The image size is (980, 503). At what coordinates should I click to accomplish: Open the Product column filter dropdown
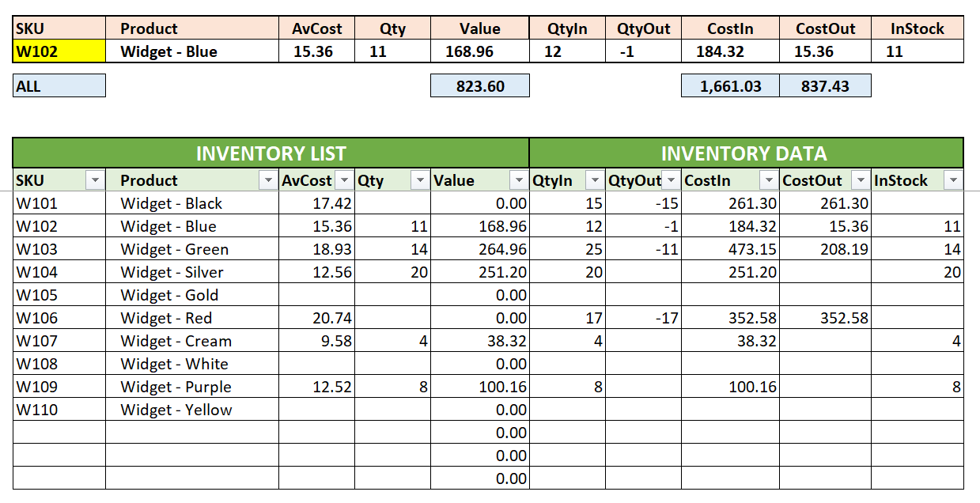point(268,180)
